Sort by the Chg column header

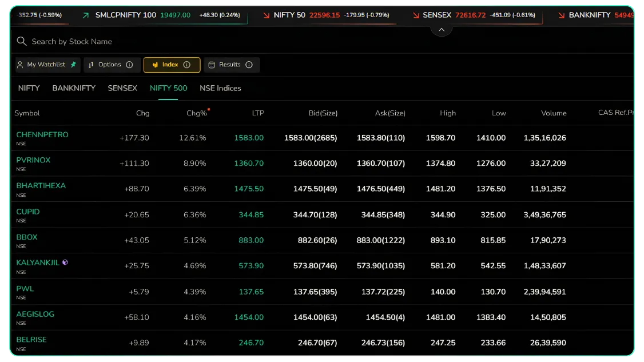tap(142, 113)
